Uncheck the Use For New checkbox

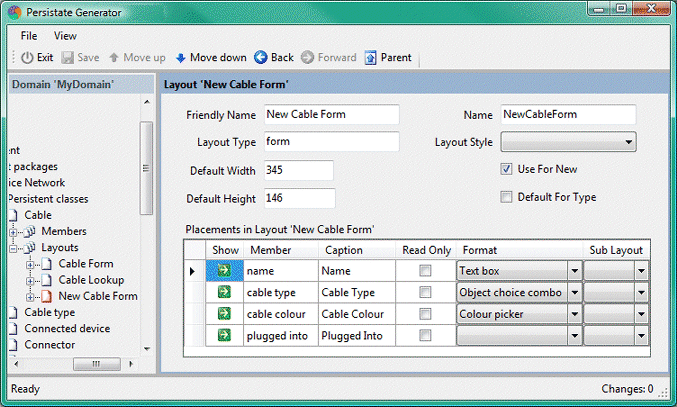pyautogui.click(x=507, y=169)
